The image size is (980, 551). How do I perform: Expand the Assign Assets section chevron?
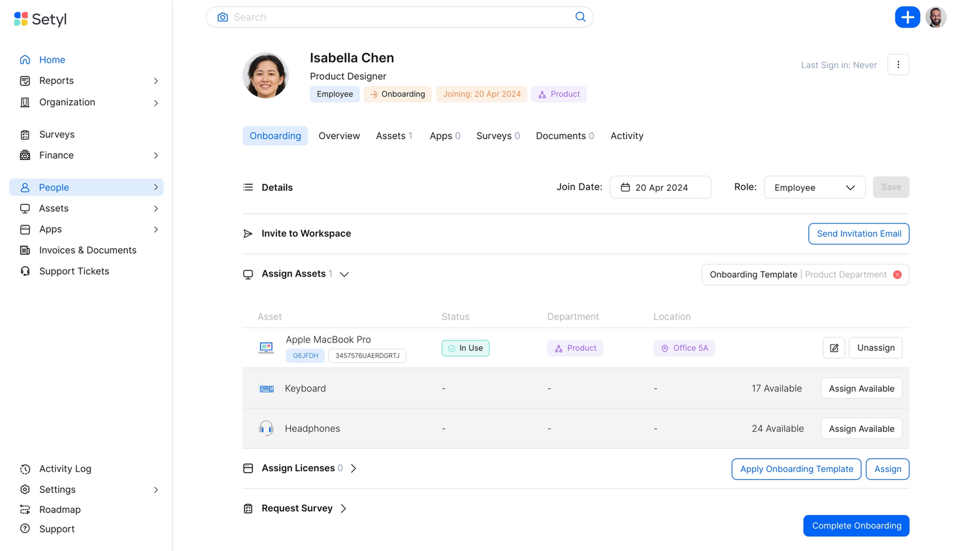coord(344,275)
